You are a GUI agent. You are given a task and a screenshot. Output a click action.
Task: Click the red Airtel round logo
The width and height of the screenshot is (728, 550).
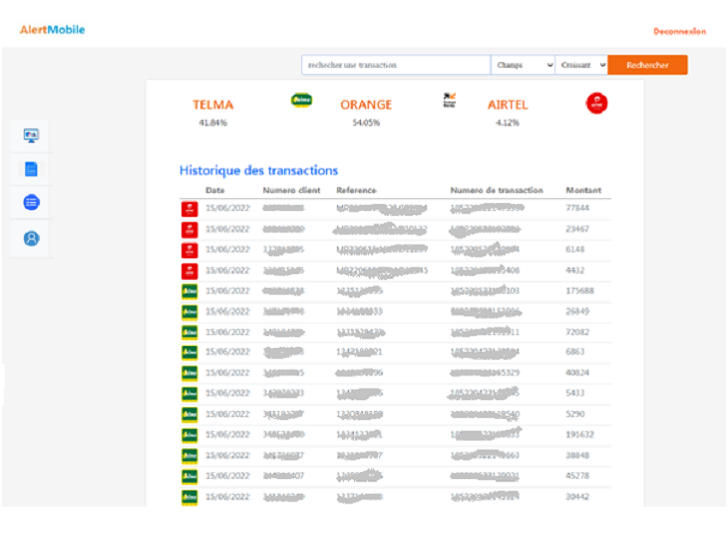597,103
